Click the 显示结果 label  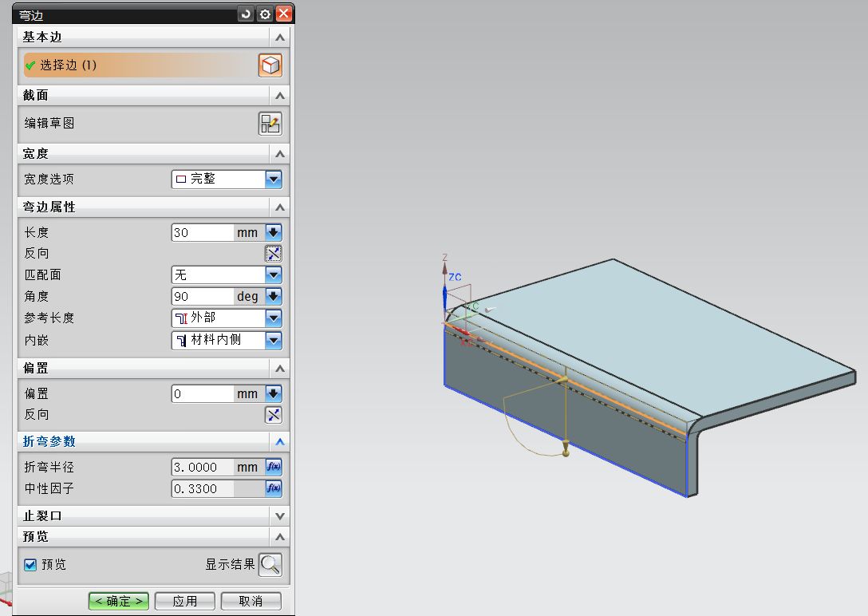click(230, 564)
